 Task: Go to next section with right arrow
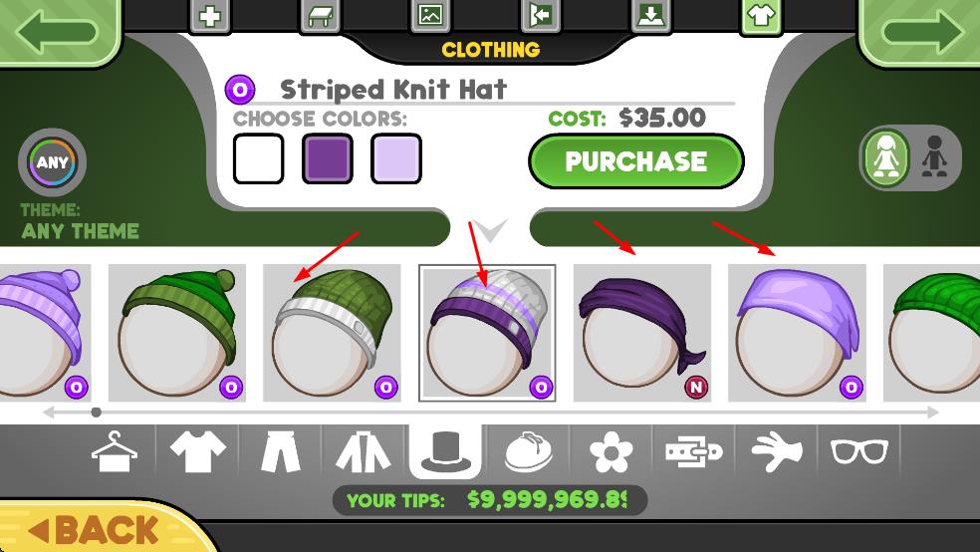[x=919, y=31]
